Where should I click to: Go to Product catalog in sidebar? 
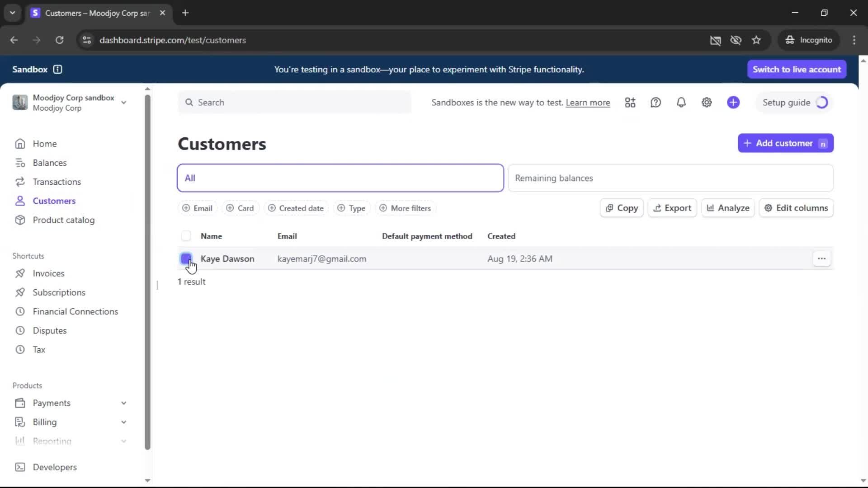(63, 220)
